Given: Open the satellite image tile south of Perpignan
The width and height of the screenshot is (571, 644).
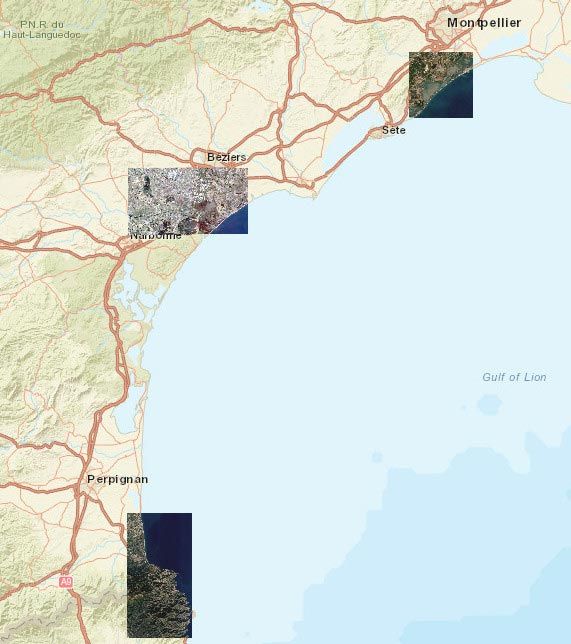Looking at the screenshot, I should coord(159,575).
